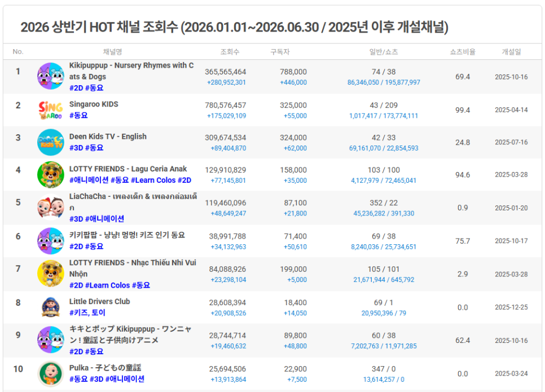Select video ratio 103 / 100
Image resolution: width=545 pixels, height=392 pixels.
384,170
